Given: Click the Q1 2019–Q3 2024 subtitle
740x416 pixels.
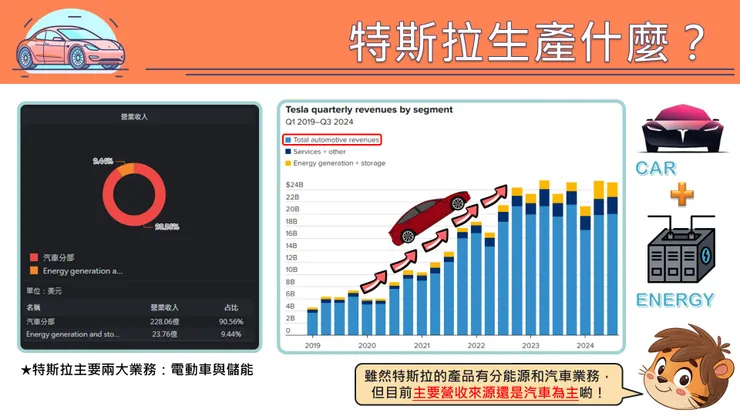Looking at the screenshot, I should point(319,122).
